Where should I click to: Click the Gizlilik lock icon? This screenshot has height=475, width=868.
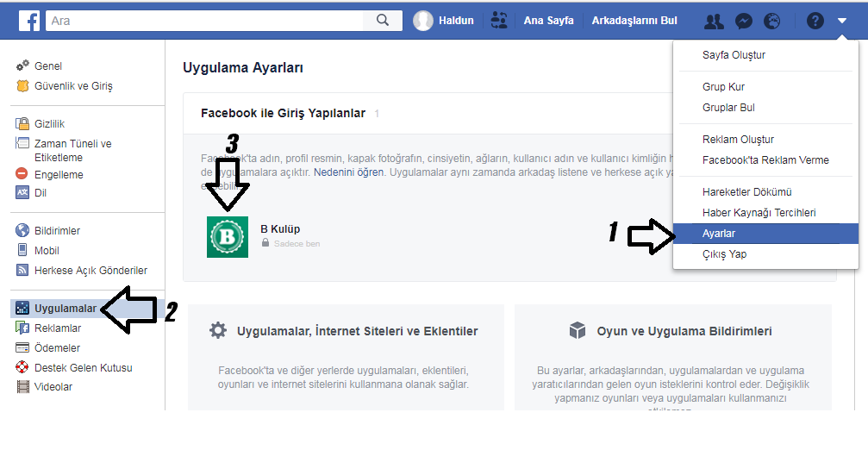[22, 123]
